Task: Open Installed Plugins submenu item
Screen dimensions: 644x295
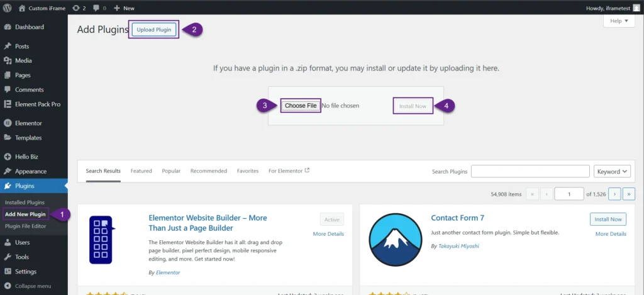Action: (x=25, y=203)
